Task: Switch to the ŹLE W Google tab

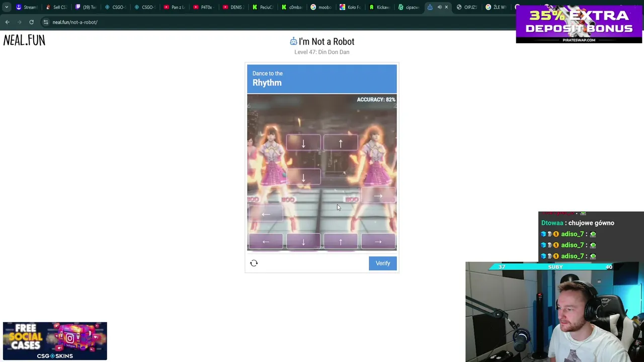Action: (496, 7)
